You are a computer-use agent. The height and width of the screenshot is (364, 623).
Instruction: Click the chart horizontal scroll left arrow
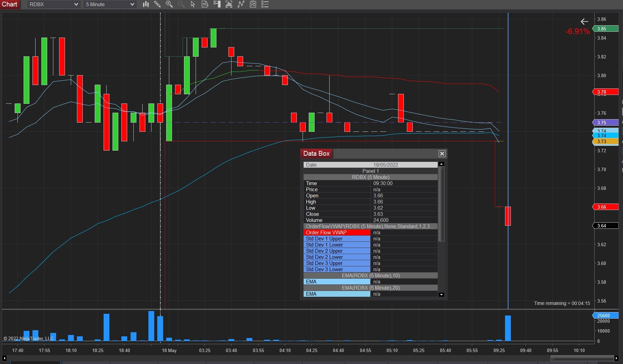(x=4, y=358)
